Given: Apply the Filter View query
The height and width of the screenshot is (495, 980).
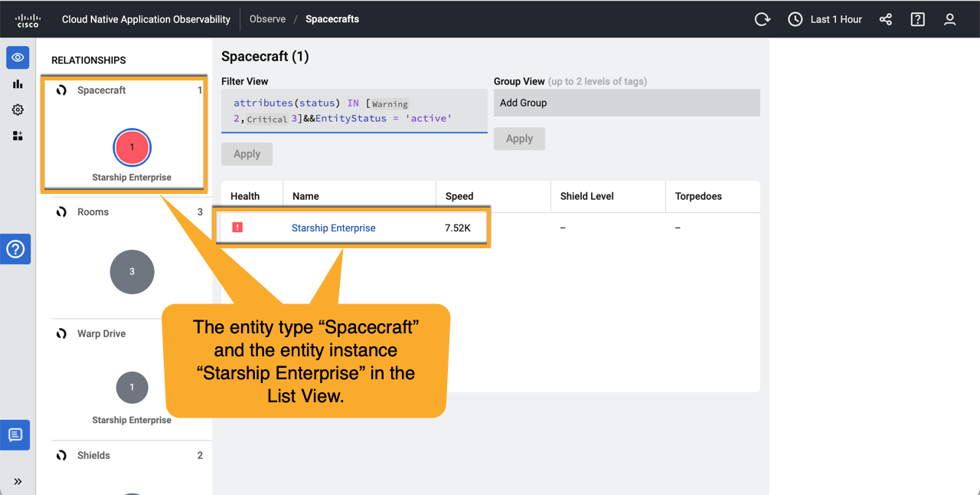Looking at the screenshot, I should 247,153.
